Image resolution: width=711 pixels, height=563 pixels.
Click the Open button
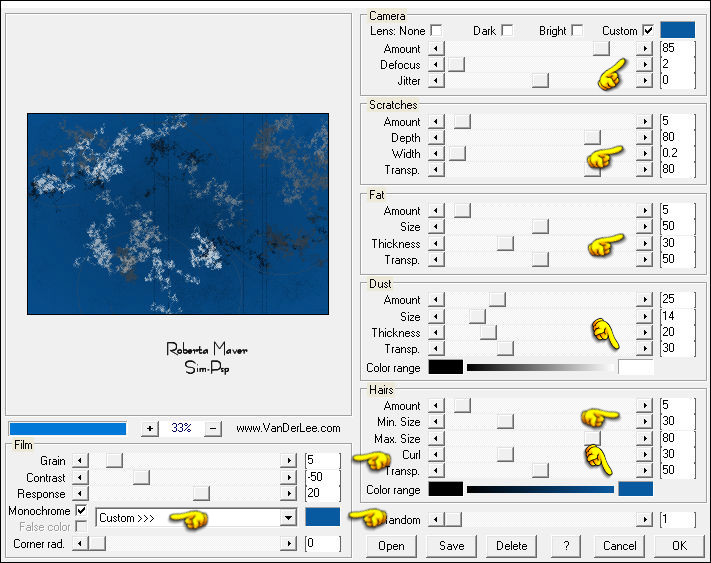coord(391,545)
